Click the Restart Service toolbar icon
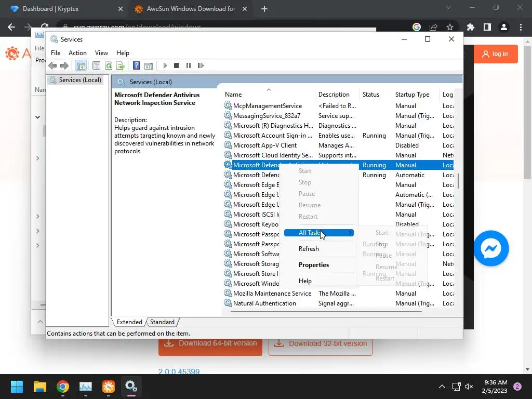Image resolution: width=532 pixels, height=399 pixels. [x=201, y=65]
